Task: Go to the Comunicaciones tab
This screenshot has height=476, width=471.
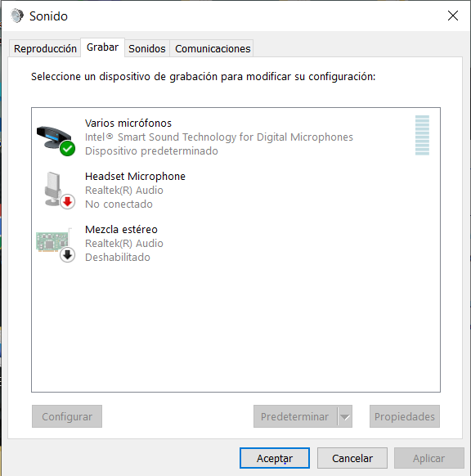Action: [213, 48]
